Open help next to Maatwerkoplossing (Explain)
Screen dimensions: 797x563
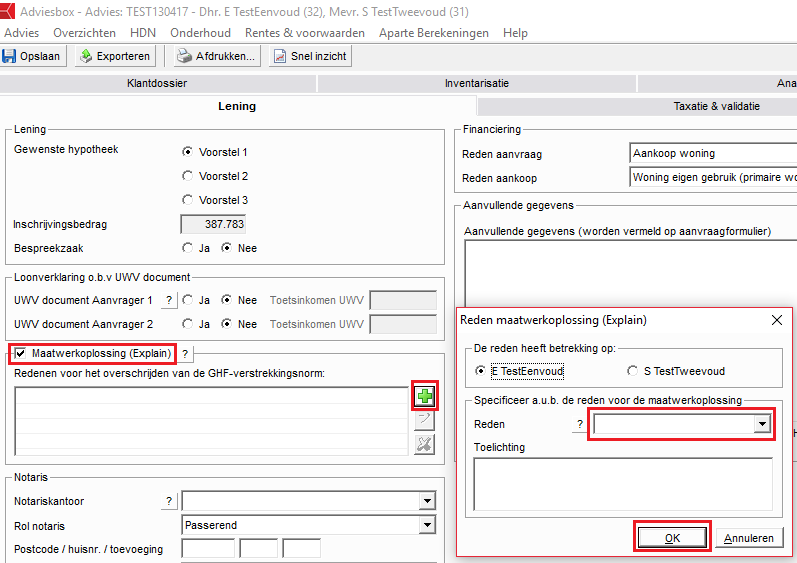point(185,354)
